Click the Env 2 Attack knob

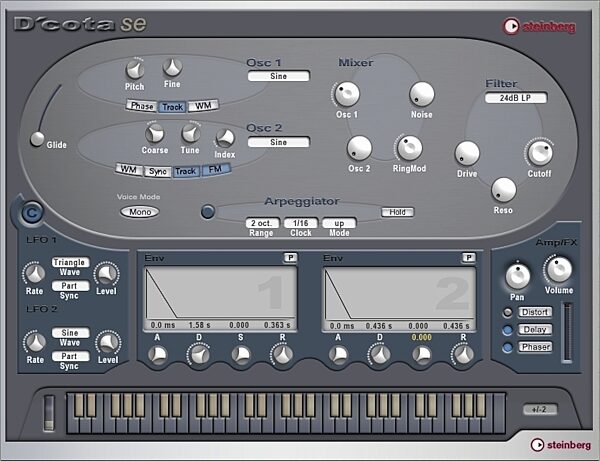(x=339, y=355)
